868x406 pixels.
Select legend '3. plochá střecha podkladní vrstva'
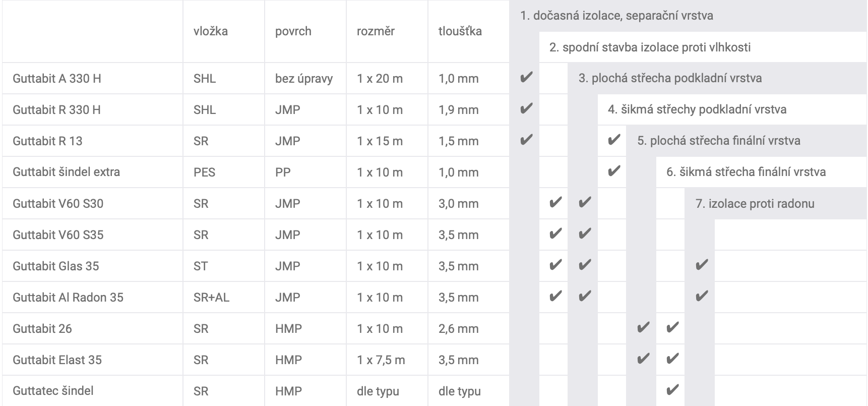click(x=670, y=78)
